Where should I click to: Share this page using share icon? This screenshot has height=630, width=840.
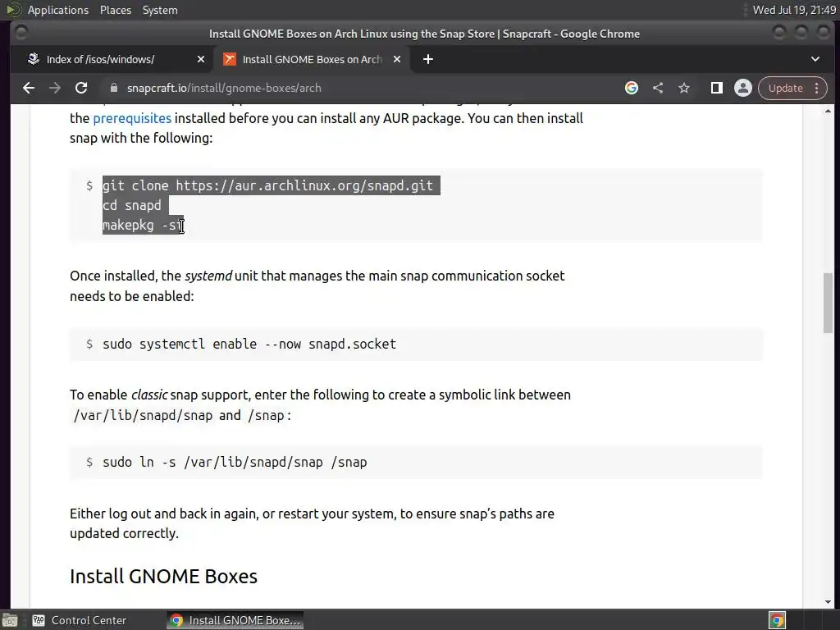pos(658,88)
